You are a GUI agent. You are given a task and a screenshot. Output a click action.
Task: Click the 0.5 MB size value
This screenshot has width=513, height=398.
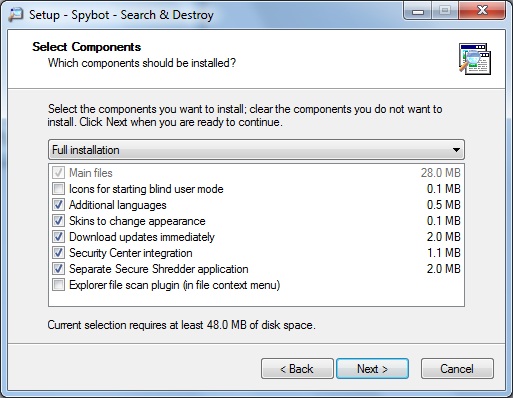[444, 205]
